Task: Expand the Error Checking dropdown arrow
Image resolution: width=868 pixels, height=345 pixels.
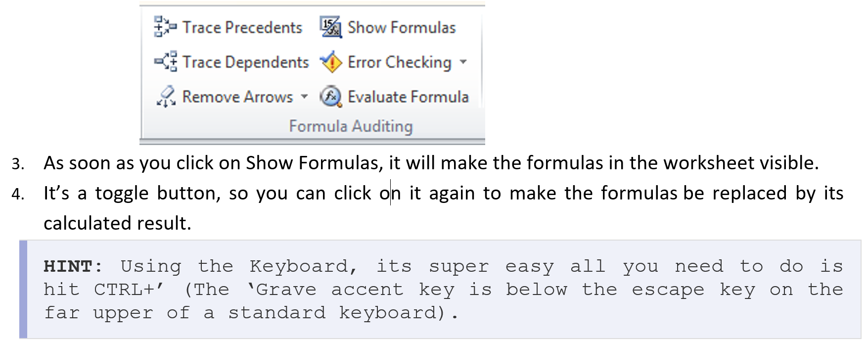Action: click(463, 62)
